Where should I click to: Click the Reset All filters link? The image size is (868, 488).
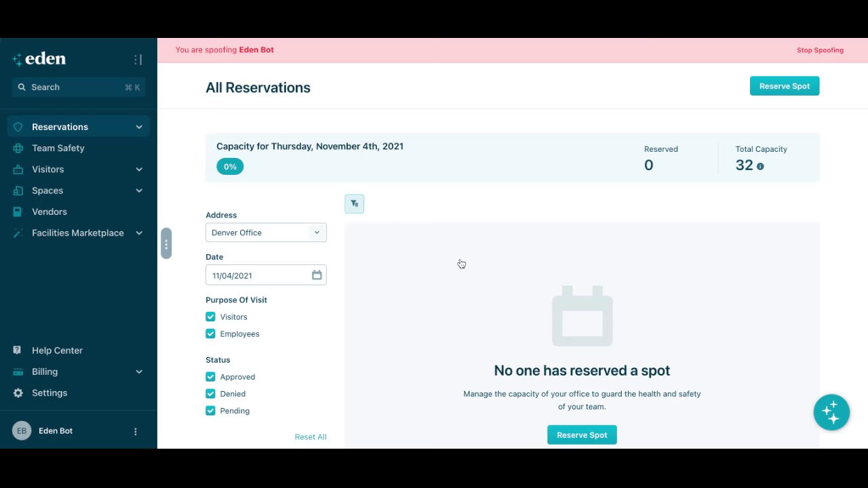click(x=311, y=436)
